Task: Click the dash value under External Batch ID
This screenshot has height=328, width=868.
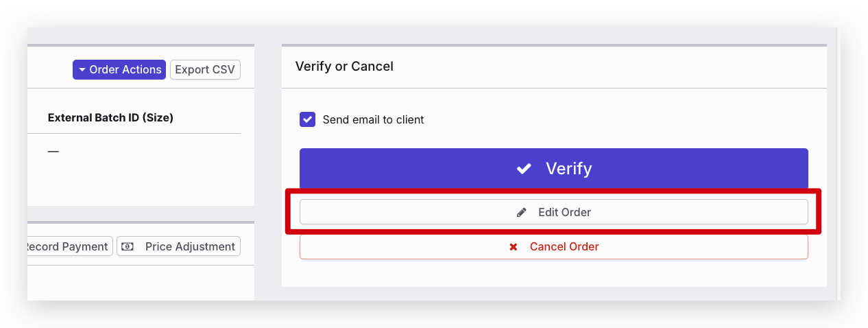Action: (x=53, y=151)
